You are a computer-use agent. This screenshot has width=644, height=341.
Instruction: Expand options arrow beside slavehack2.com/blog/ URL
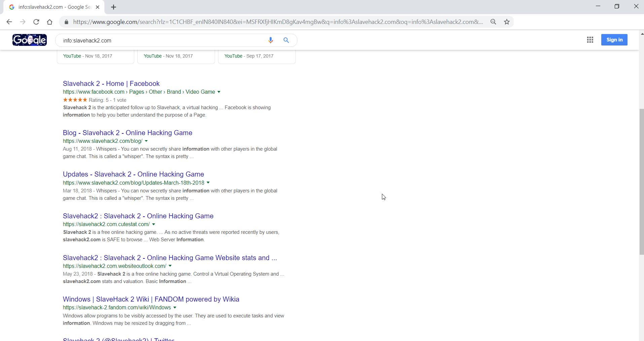click(146, 141)
